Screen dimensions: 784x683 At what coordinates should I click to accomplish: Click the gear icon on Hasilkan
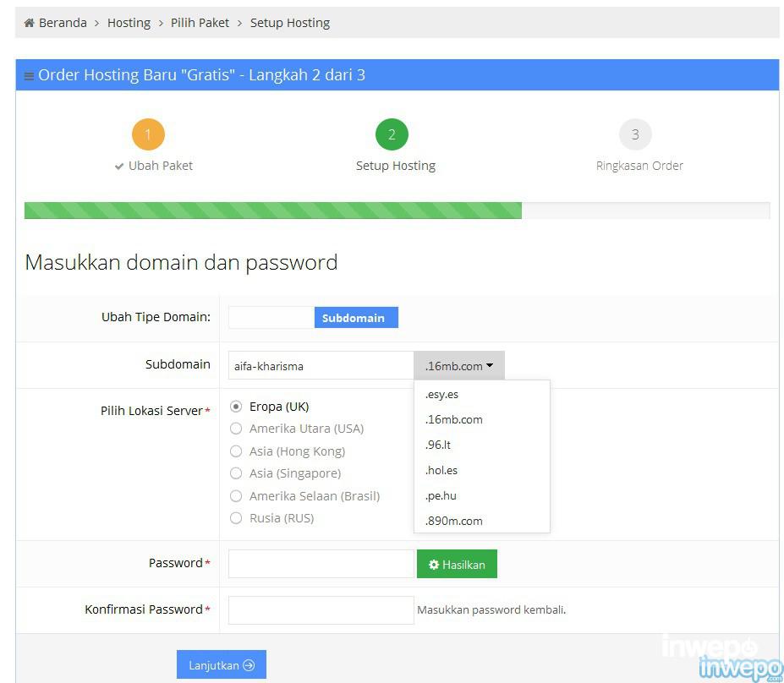click(x=434, y=565)
